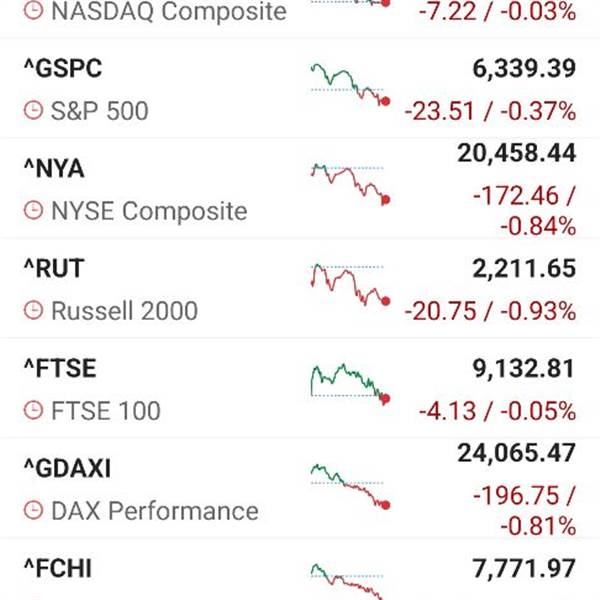600x600 pixels.
Task: Open the ^RUT sparkline chart
Action: pyautogui.click(x=350, y=285)
